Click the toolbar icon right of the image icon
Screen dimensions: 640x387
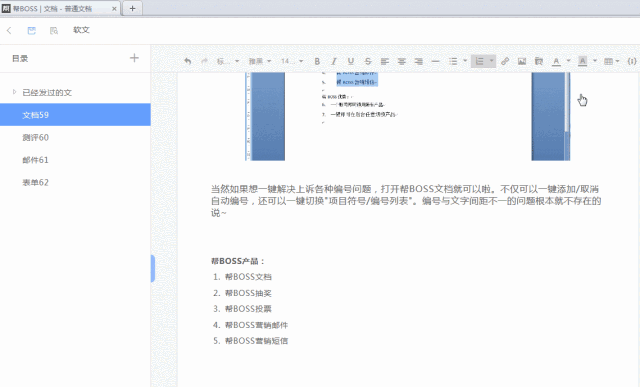pos(539,61)
